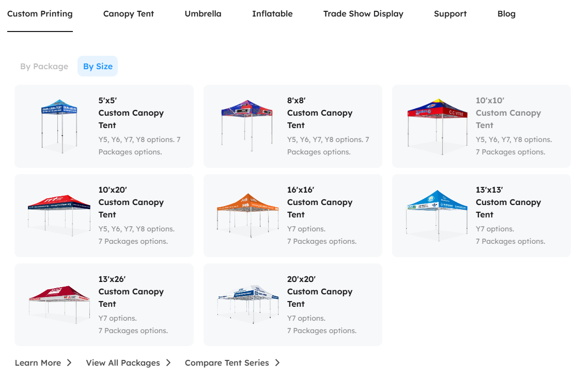Open the Canopy Tent menu

(129, 14)
